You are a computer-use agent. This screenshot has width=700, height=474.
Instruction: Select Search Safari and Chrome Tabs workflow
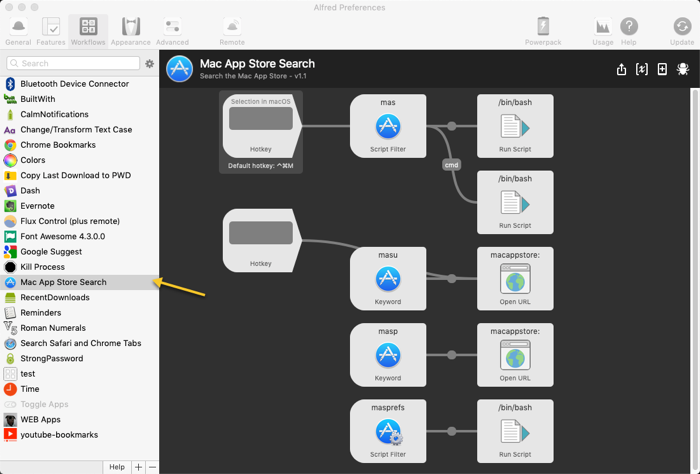point(79,343)
